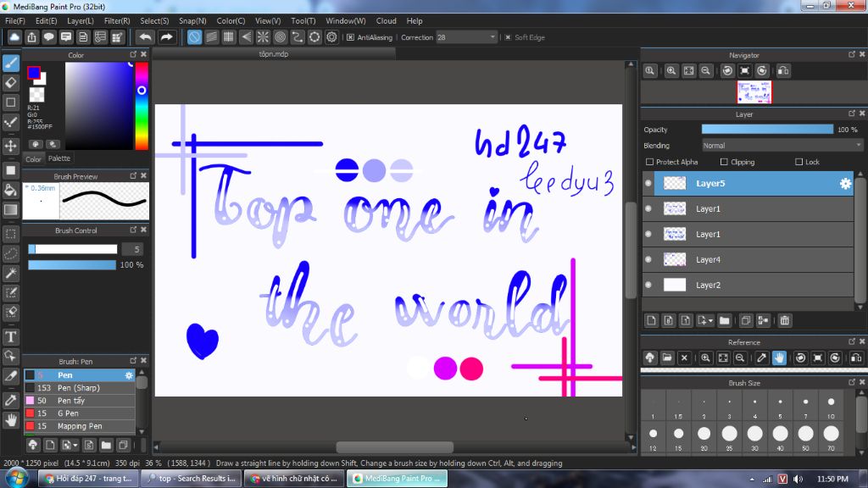Undock the Navigator panel
868x488 pixels.
(x=851, y=54)
